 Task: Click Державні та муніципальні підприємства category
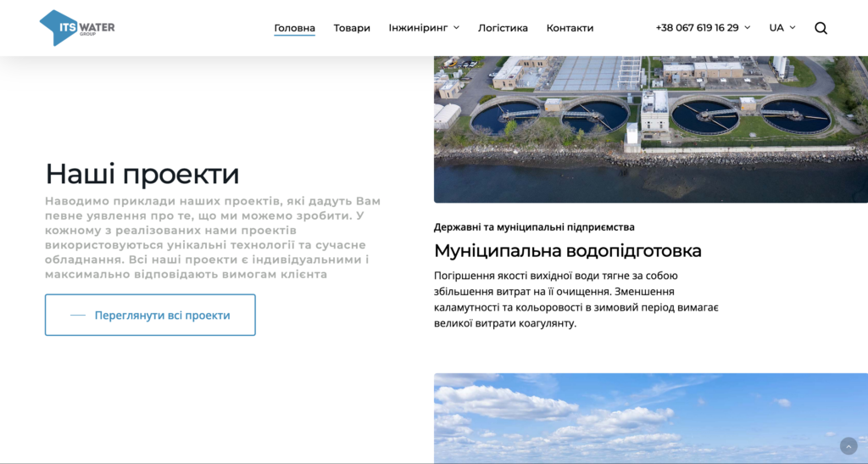(534, 227)
